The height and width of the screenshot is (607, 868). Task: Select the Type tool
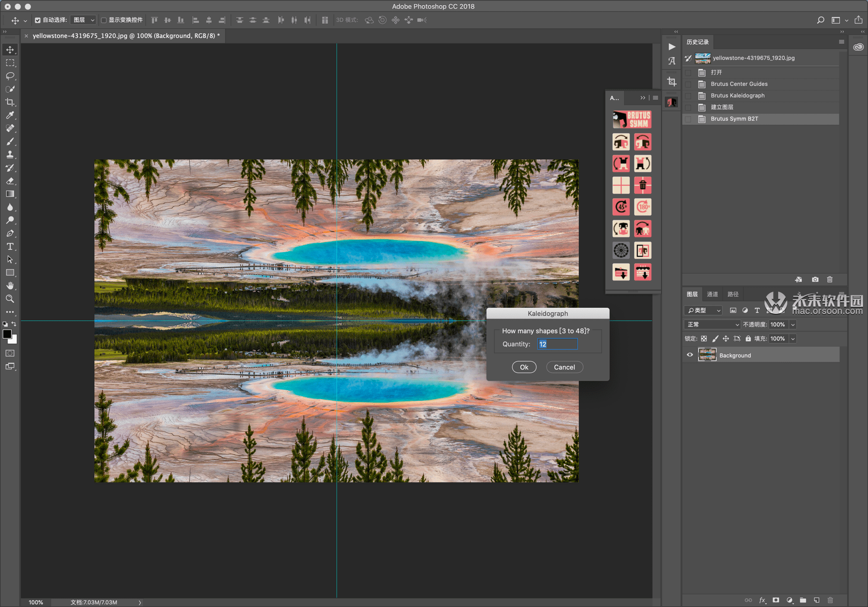10,246
